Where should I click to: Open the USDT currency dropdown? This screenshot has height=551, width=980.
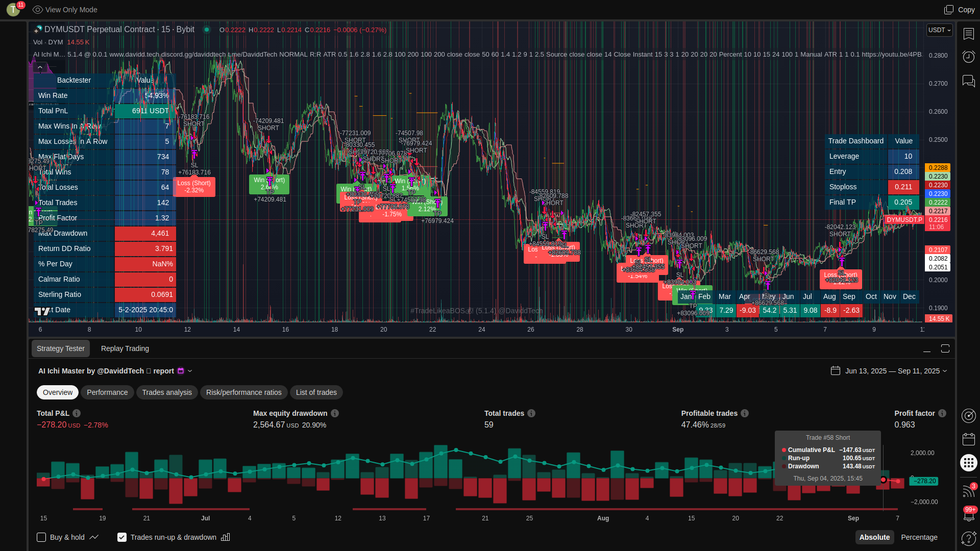(940, 30)
